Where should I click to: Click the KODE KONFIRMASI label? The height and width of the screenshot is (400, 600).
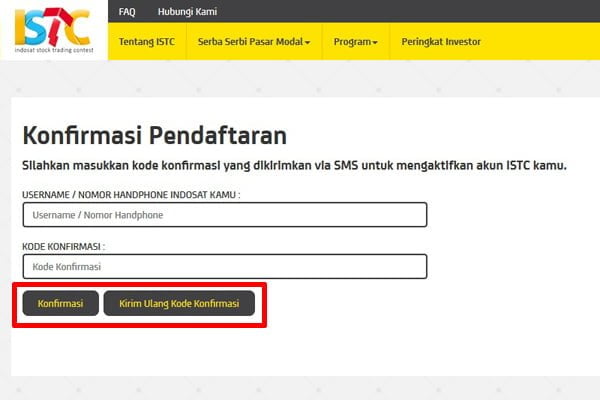[64, 247]
